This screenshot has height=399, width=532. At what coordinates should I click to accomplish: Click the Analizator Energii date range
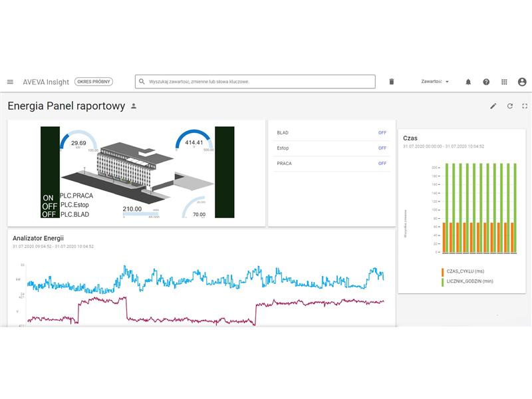pyautogui.click(x=53, y=246)
